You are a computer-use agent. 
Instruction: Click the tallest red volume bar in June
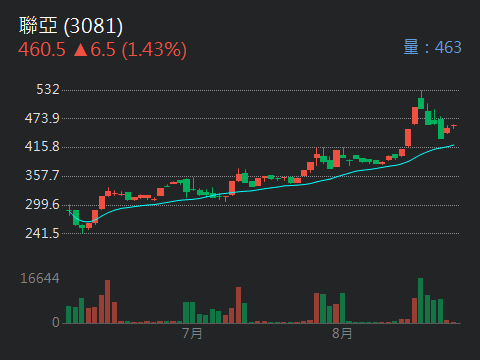[107, 302]
